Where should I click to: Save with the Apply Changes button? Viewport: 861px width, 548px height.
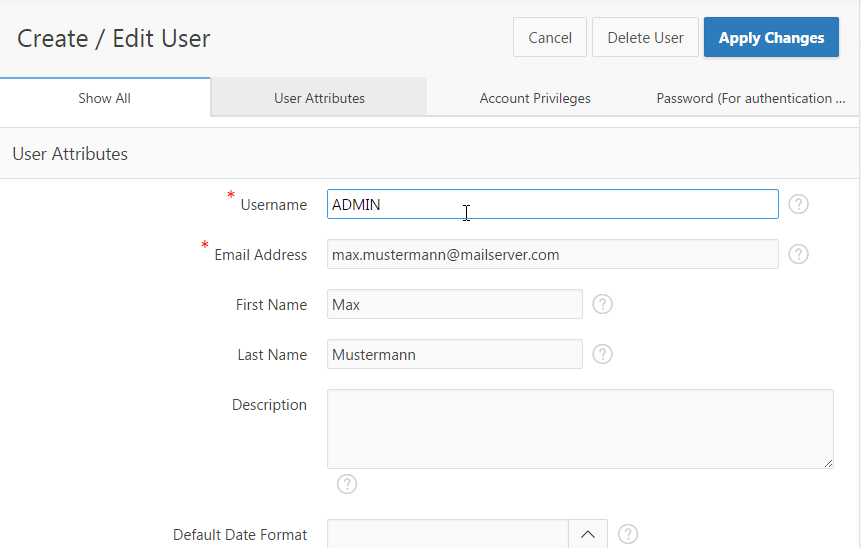[x=771, y=38]
